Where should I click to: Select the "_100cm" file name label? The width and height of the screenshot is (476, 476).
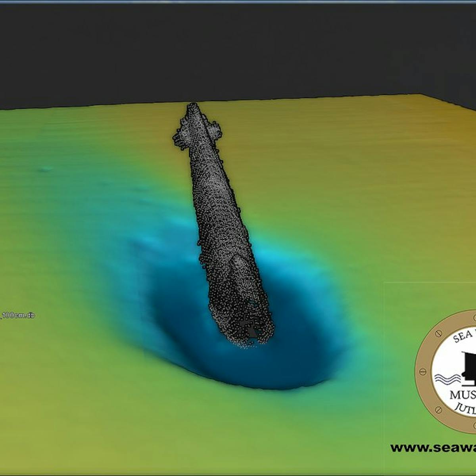[x=17, y=316]
